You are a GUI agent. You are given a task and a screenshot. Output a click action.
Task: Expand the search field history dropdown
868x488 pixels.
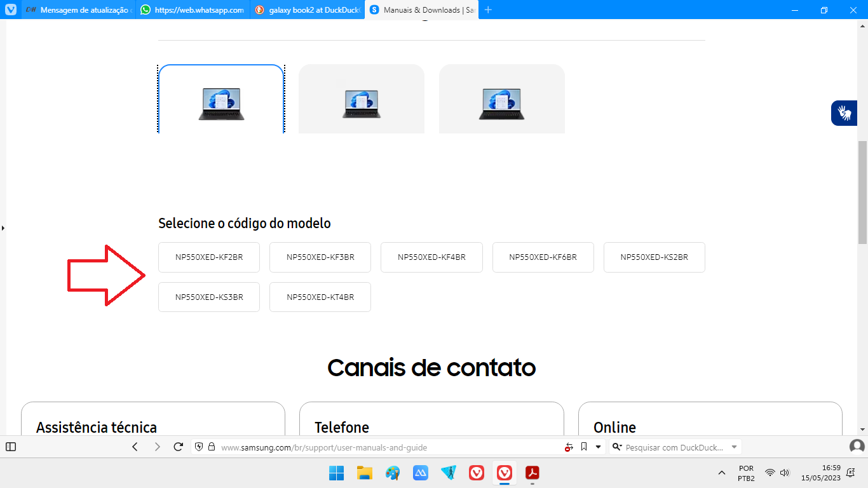pyautogui.click(x=735, y=447)
